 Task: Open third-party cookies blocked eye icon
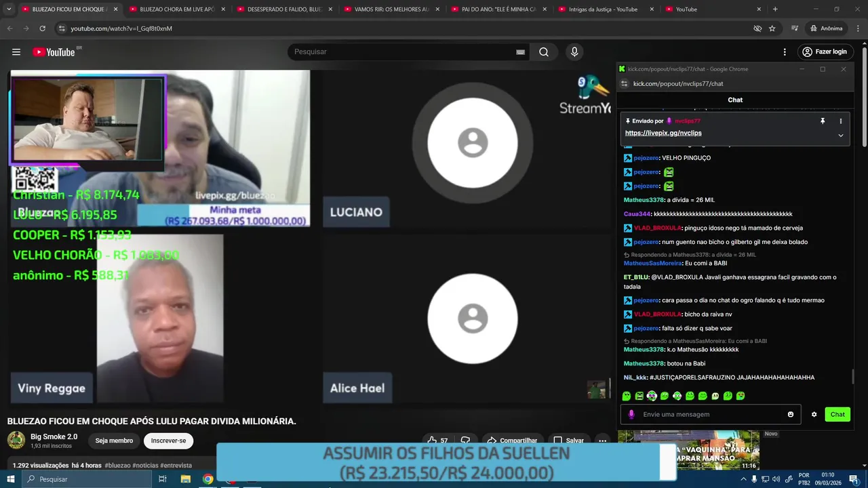757,28
